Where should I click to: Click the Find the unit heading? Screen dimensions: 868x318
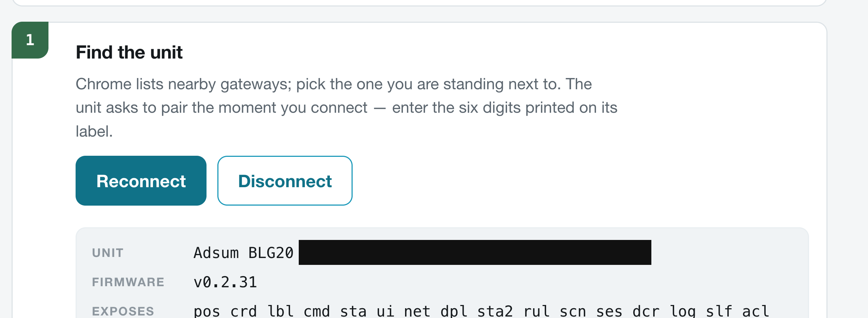[129, 52]
